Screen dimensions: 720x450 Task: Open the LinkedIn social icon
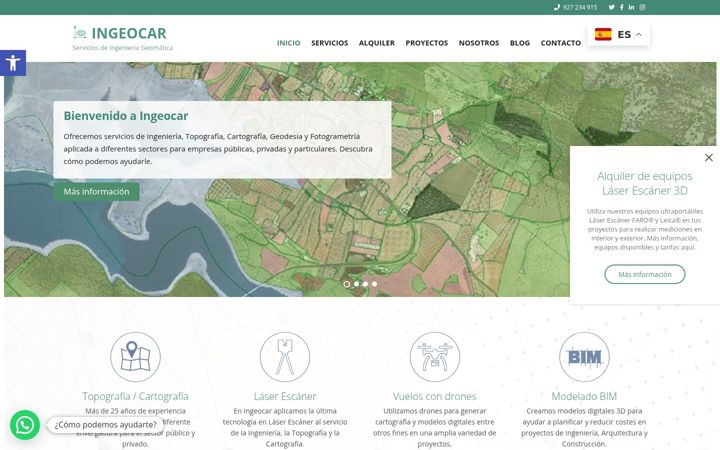click(631, 7)
